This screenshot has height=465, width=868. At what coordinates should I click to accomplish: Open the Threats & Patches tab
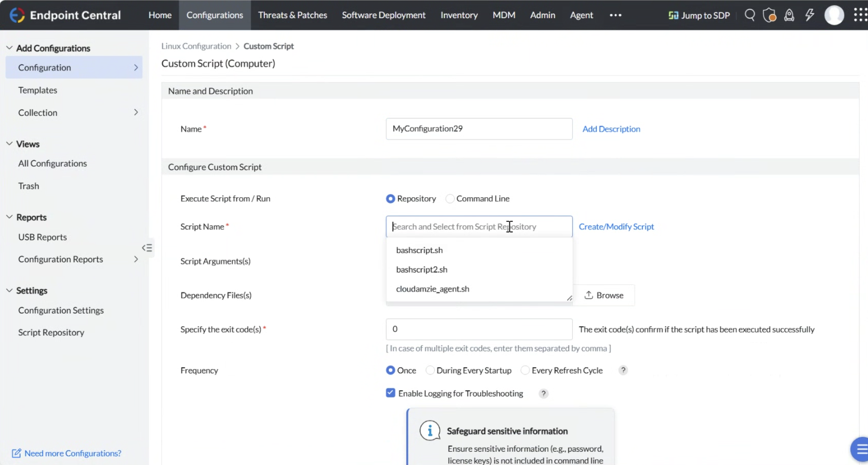tap(292, 15)
